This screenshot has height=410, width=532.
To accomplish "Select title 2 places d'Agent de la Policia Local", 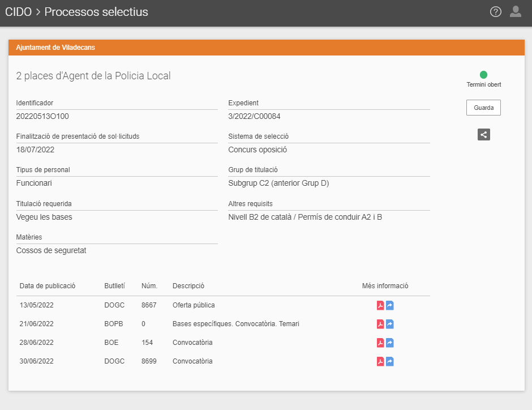I will 93,76.
